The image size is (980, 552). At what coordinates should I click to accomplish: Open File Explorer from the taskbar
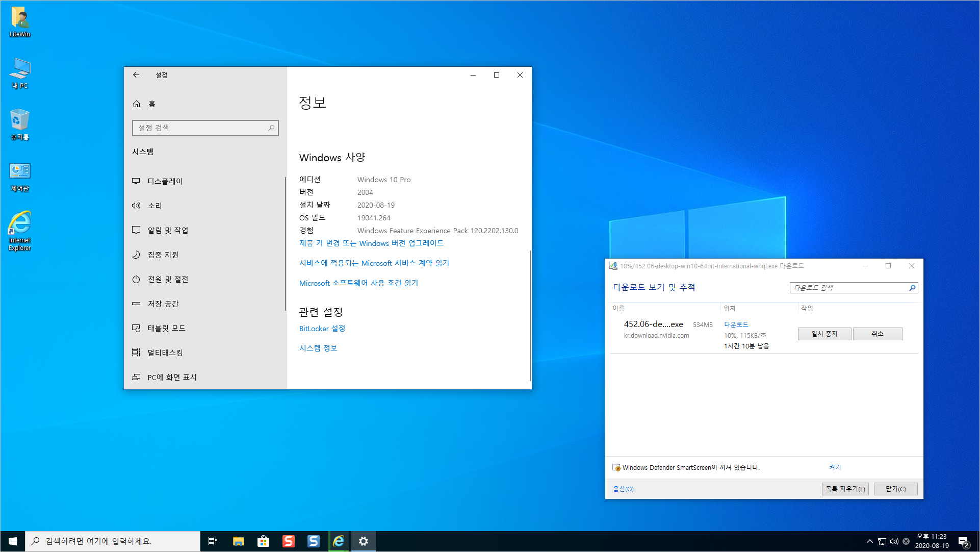[x=238, y=541]
